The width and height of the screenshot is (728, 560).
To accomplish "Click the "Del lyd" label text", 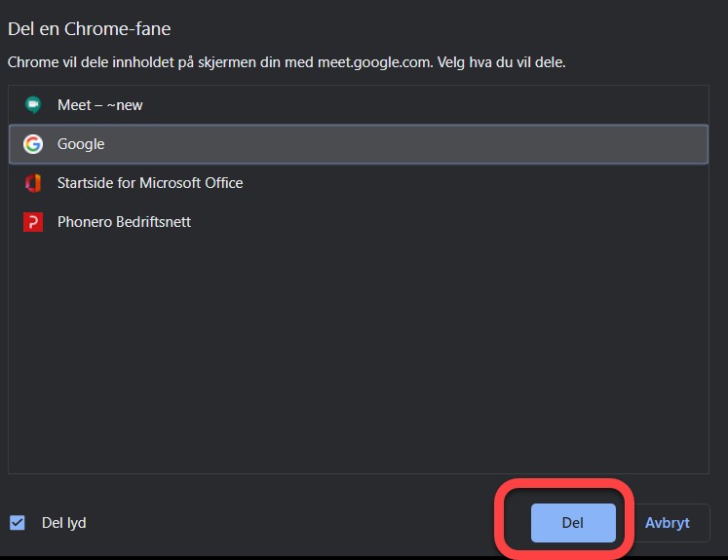I will pyautogui.click(x=64, y=523).
